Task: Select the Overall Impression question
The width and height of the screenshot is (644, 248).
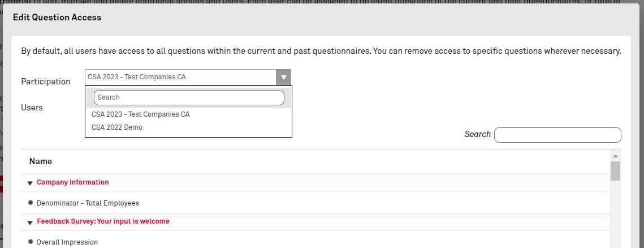Action: 67,242
